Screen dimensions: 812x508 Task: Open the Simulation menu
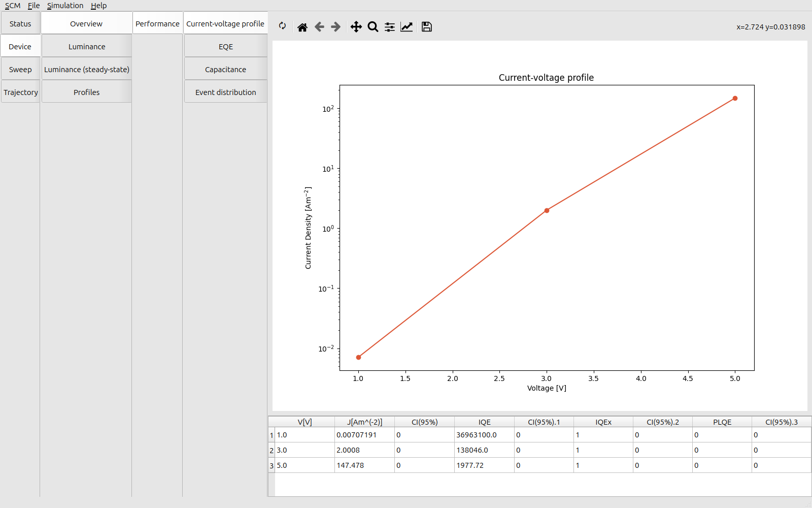click(65, 6)
